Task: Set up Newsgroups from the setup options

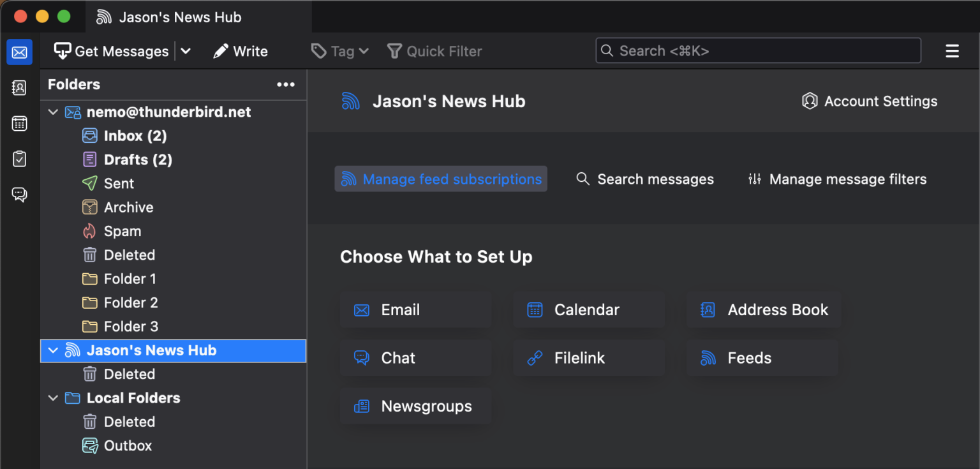Action: pyautogui.click(x=415, y=406)
